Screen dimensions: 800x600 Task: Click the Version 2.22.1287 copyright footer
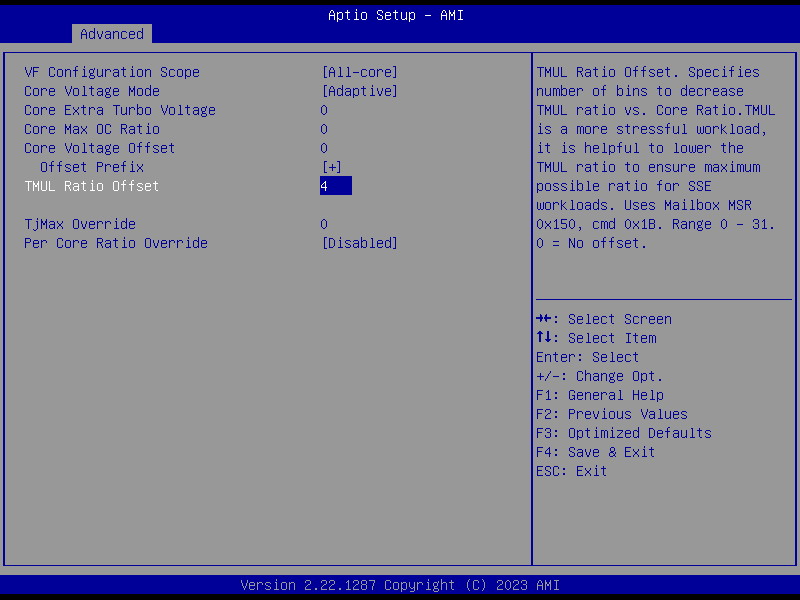point(400,585)
